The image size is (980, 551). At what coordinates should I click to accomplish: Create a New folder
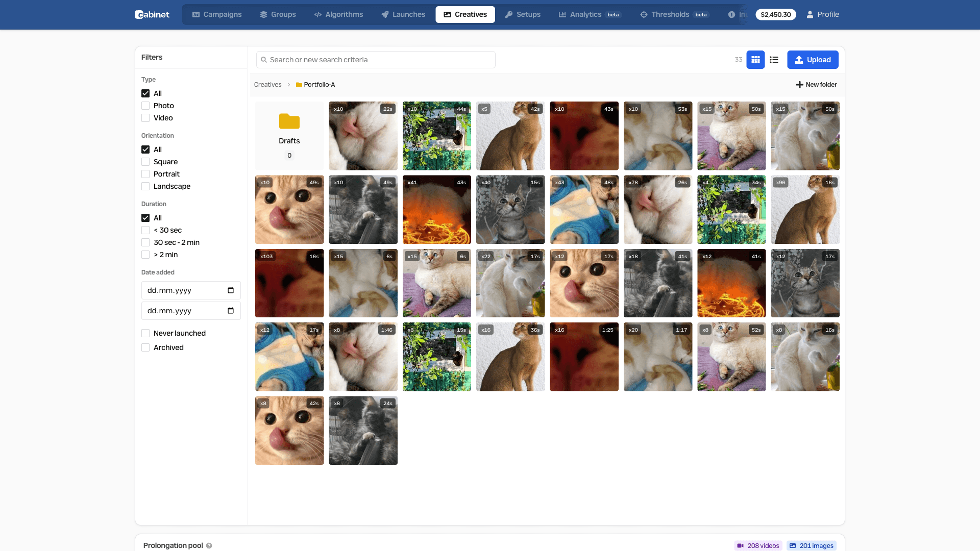click(x=816, y=85)
